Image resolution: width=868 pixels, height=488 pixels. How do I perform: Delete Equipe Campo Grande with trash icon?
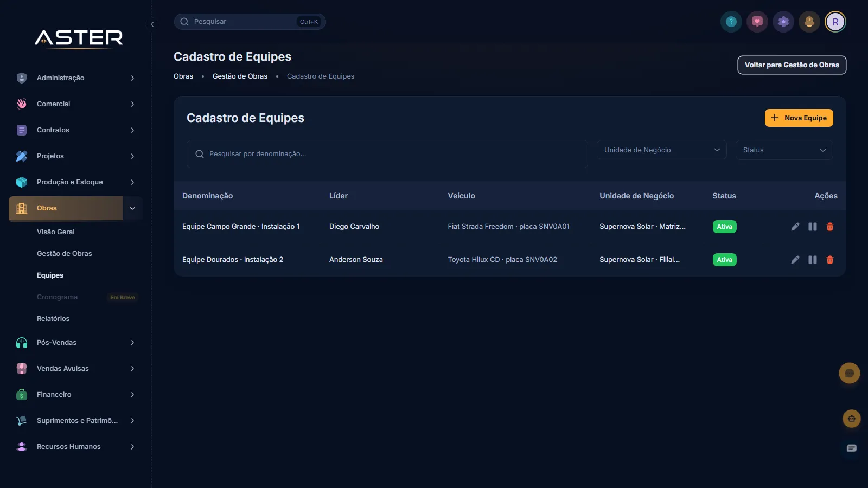pyautogui.click(x=830, y=227)
